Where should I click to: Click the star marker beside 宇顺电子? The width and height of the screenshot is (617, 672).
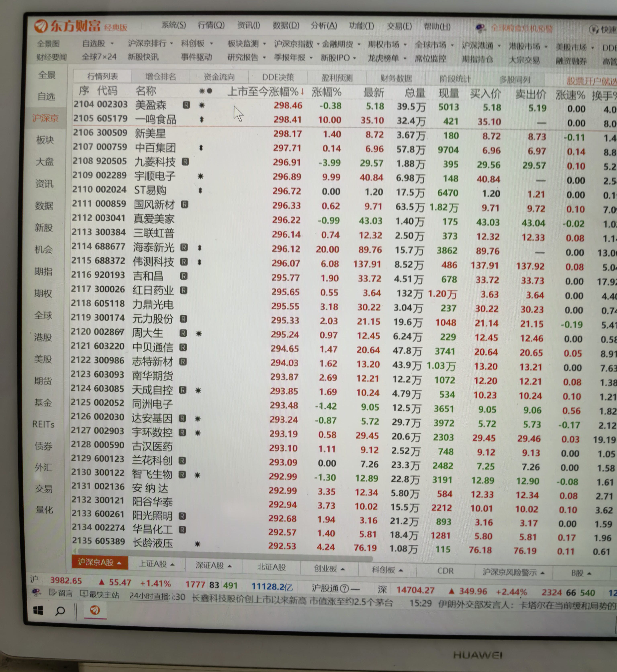point(200,176)
